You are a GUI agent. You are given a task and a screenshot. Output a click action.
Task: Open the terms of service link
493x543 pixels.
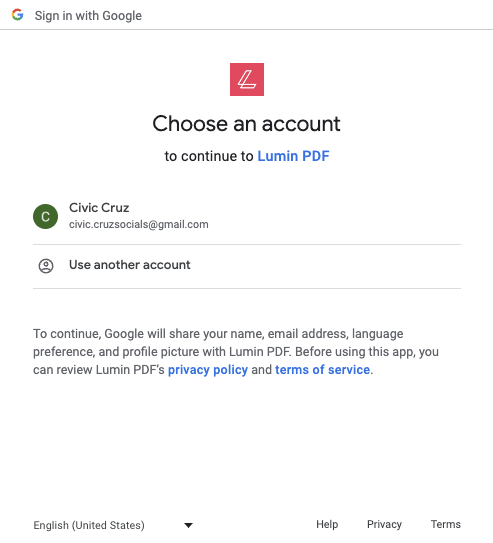322,370
